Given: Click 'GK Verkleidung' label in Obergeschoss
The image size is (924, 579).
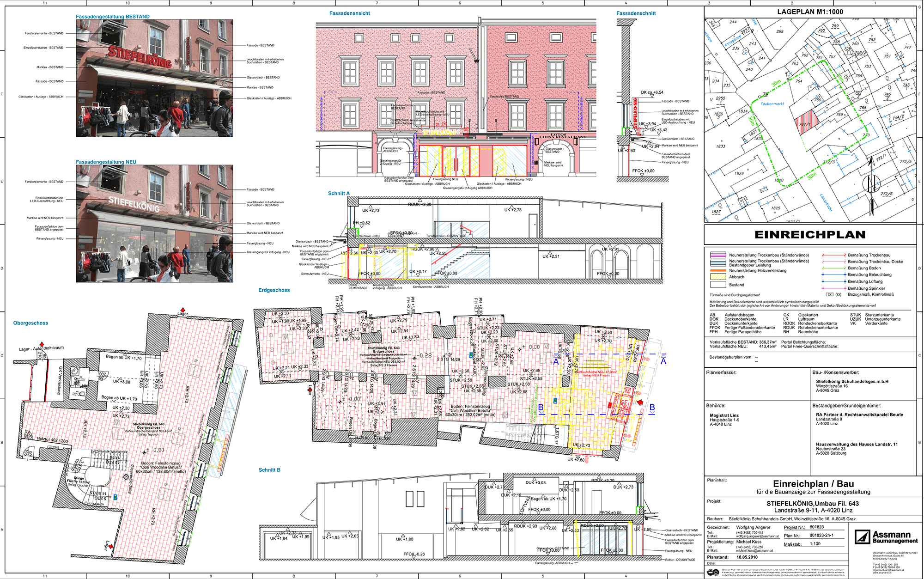Looking at the screenshot, I should tap(60, 380).
